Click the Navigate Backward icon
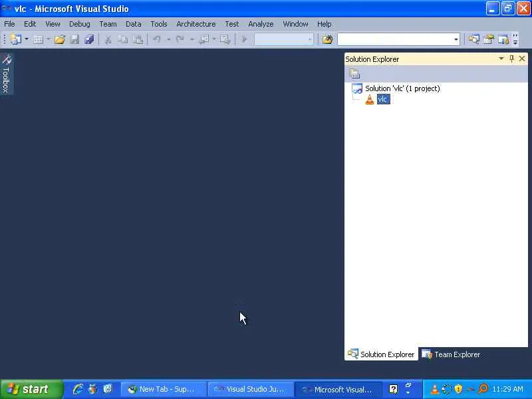The width and height of the screenshot is (532, 399). [x=204, y=39]
